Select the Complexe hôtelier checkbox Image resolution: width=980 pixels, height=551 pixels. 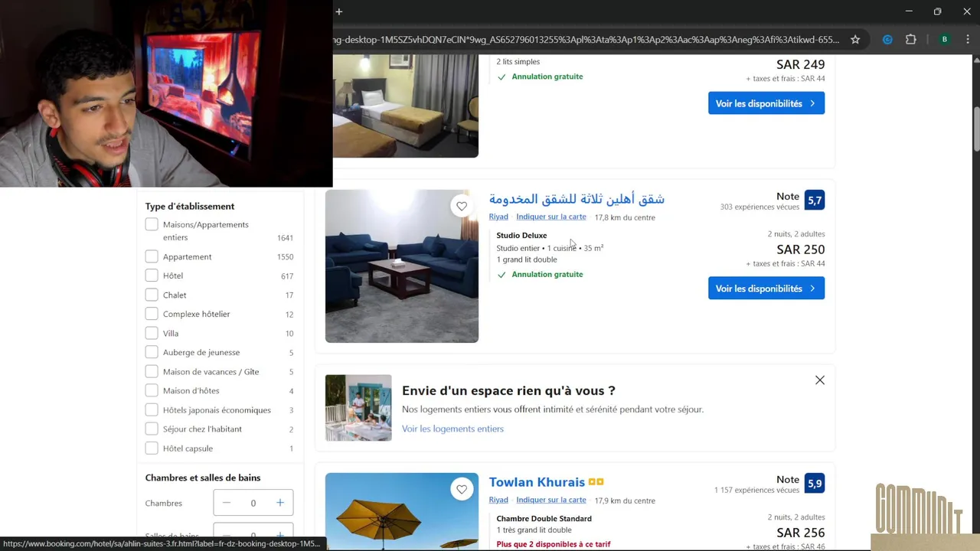152,314
